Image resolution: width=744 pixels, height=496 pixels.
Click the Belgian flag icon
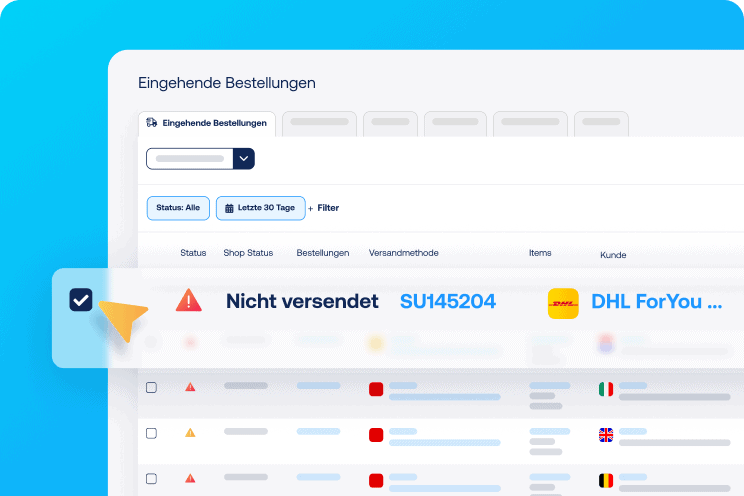(x=605, y=480)
